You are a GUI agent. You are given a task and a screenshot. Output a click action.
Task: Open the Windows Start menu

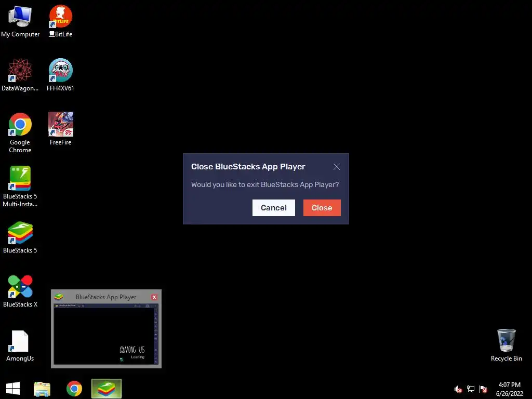click(13, 389)
